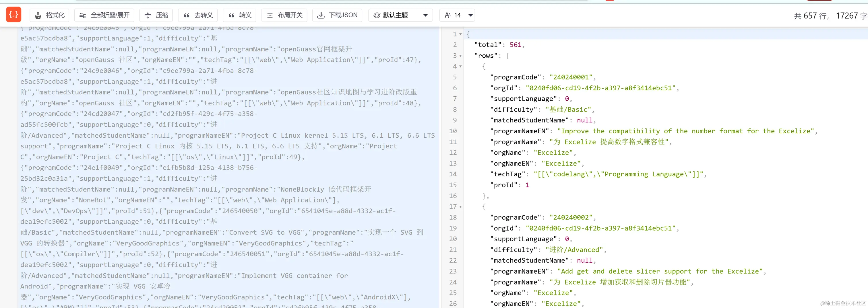
Task: Click "Add get and delete slicer" text
Action: (660, 271)
